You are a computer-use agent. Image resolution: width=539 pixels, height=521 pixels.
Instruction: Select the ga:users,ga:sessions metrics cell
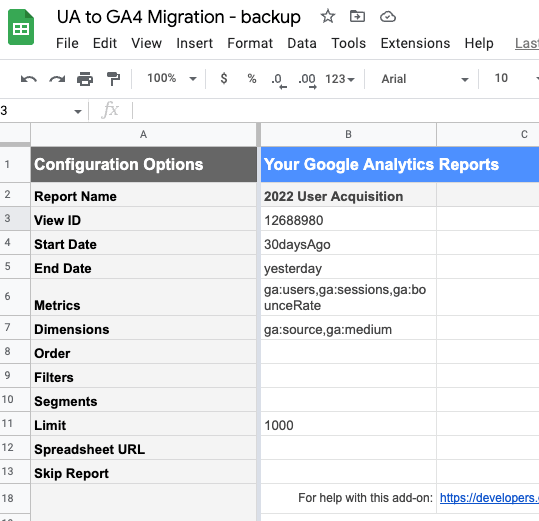[349, 297]
